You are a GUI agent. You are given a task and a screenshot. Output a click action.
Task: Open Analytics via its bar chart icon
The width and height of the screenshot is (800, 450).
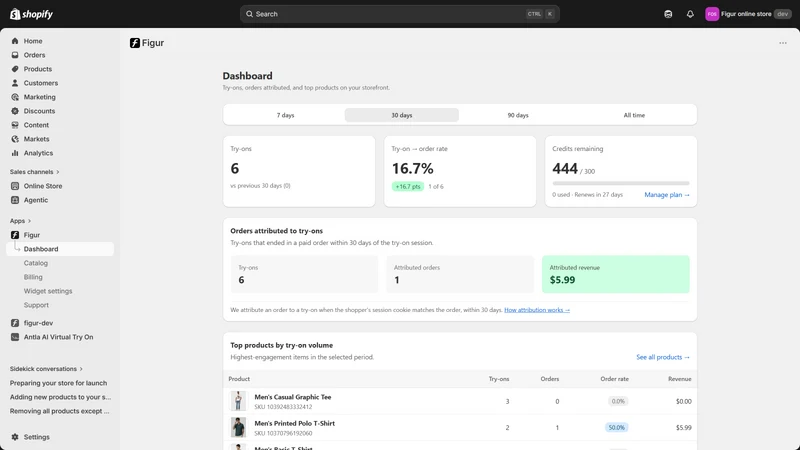15,153
